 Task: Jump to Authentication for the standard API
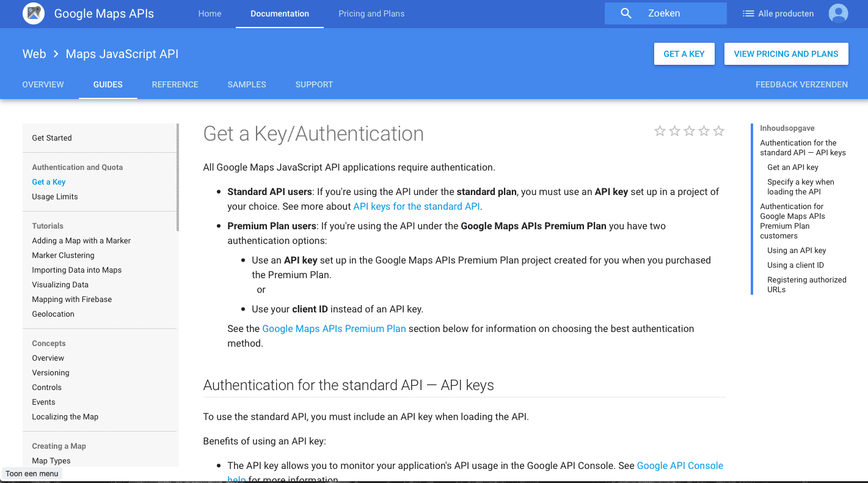[x=803, y=148]
